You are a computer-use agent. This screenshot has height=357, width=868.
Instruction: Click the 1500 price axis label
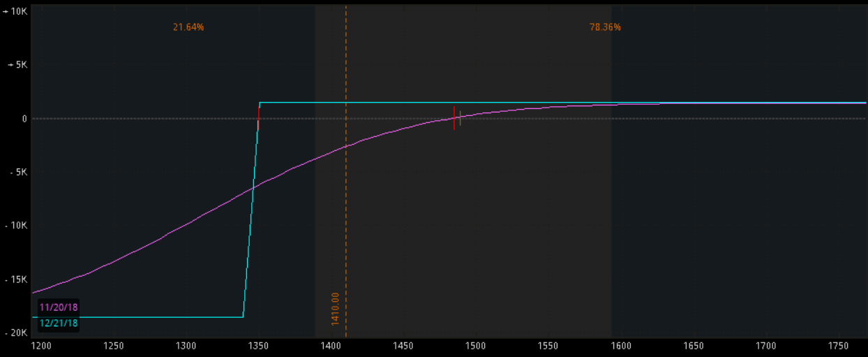coord(476,346)
